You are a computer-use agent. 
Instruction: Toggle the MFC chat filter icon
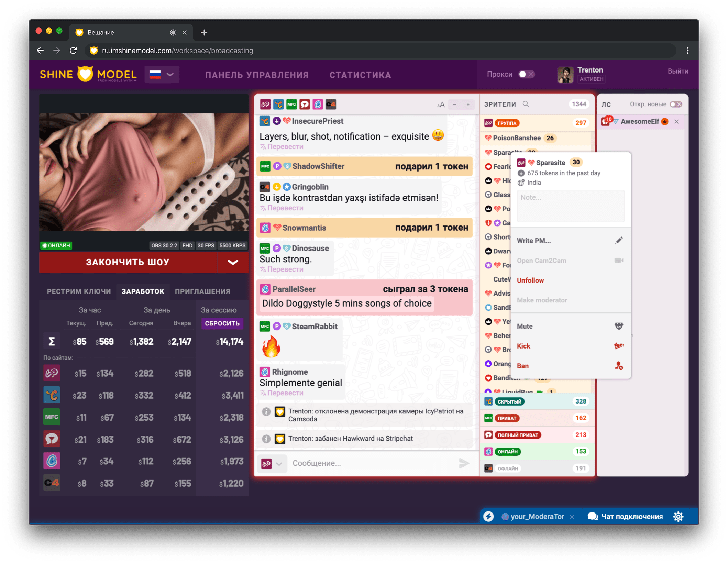(x=292, y=104)
